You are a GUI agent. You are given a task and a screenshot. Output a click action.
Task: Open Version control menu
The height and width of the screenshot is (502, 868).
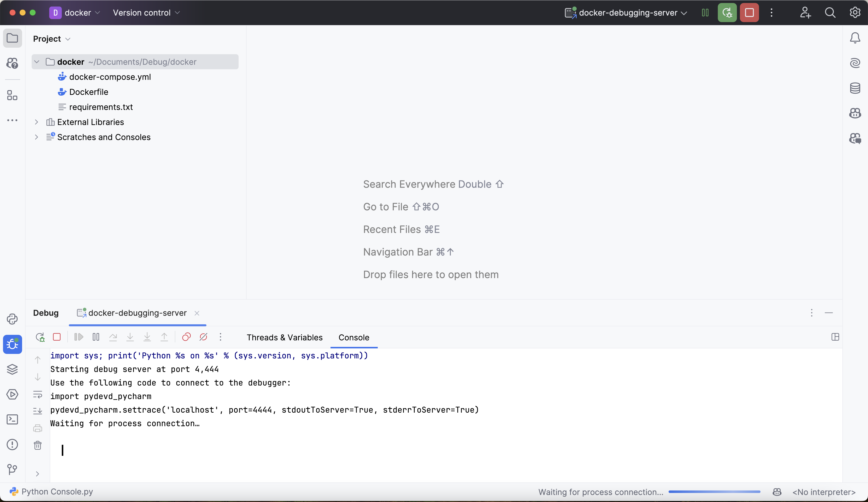click(x=146, y=13)
